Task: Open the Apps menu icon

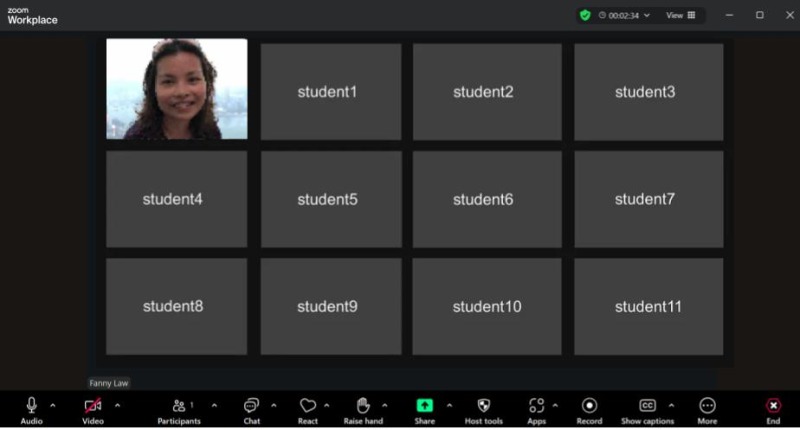Action: tap(537, 406)
